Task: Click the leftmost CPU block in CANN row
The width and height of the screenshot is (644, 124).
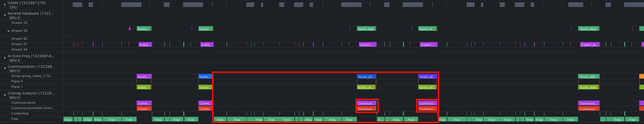Action: [77, 5]
